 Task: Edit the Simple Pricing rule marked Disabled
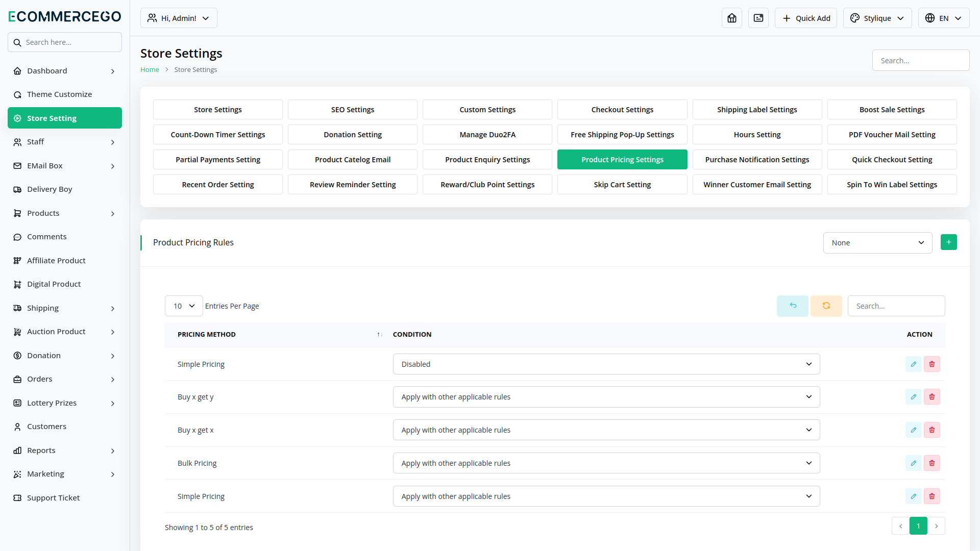(x=914, y=364)
